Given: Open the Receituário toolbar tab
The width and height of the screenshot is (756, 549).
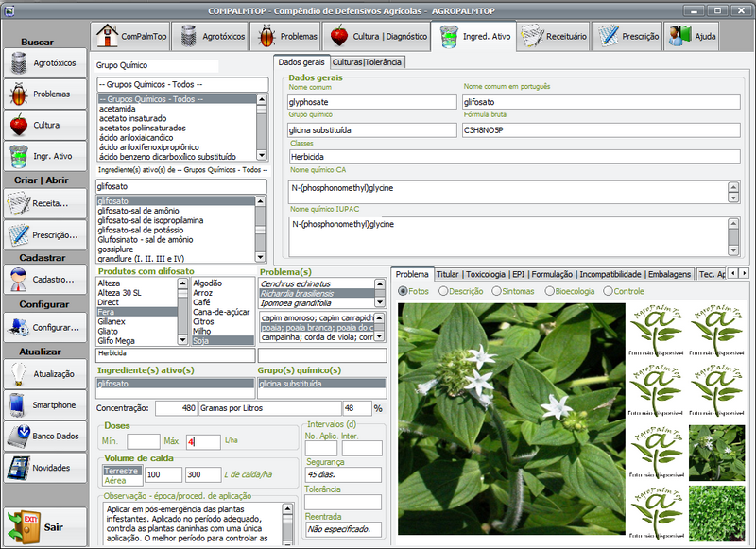Looking at the screenshot, I should coord(553,36).
